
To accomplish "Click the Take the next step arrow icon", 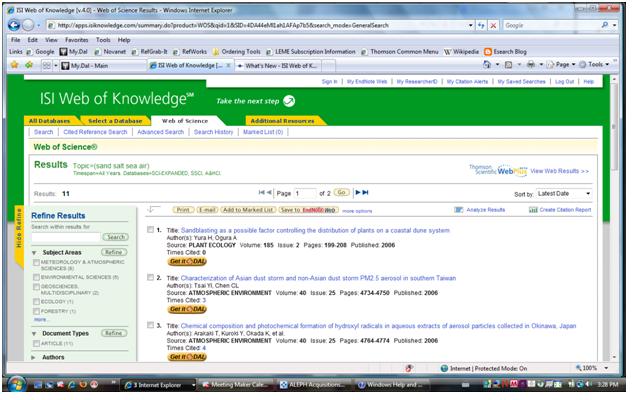I will (x=289, y=101).
